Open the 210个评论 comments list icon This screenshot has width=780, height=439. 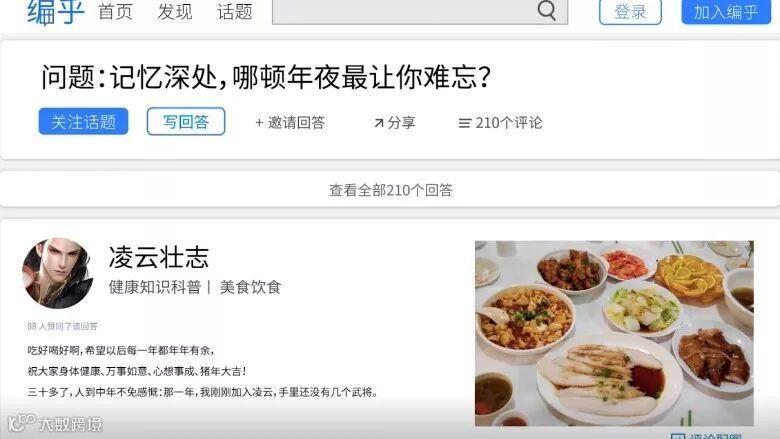pyautogui.click(x=464, y=123)
